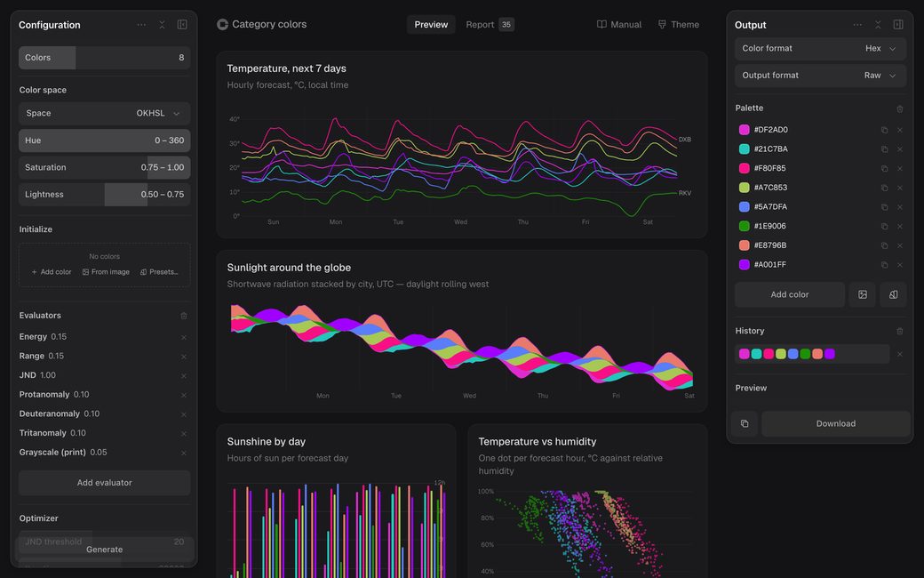Click Add color in Initialize section
Image resolution: width=924 pixels, height=578 pixels.
tap(52, 272)
